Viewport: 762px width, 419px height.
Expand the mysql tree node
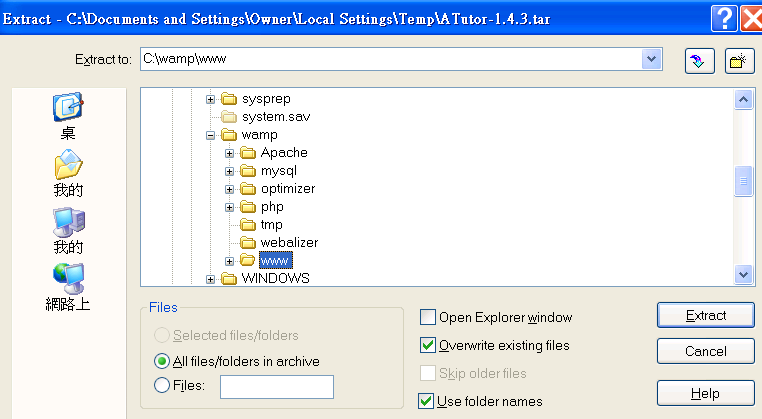[229, 172]
